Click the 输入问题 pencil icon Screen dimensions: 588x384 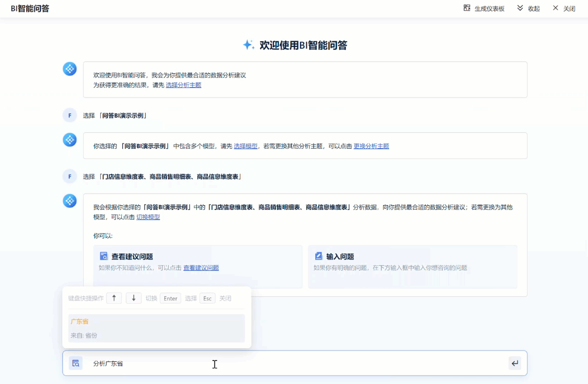coord(319,256)
